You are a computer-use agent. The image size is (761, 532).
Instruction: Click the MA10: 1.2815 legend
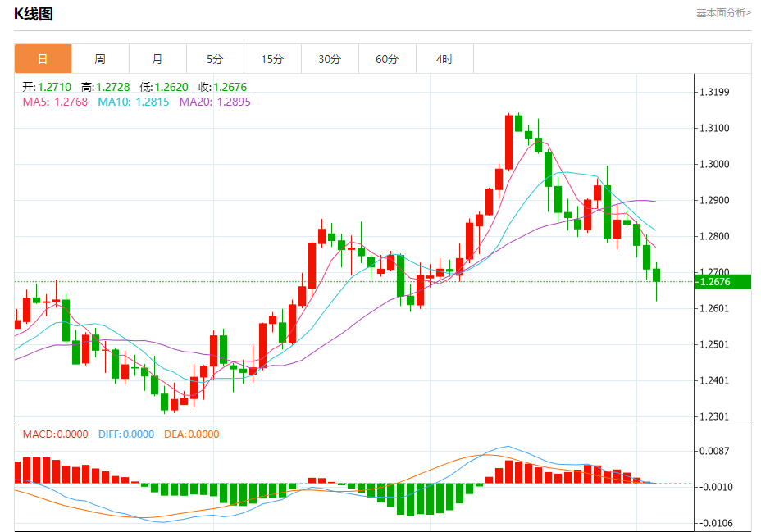coord(134,102)
